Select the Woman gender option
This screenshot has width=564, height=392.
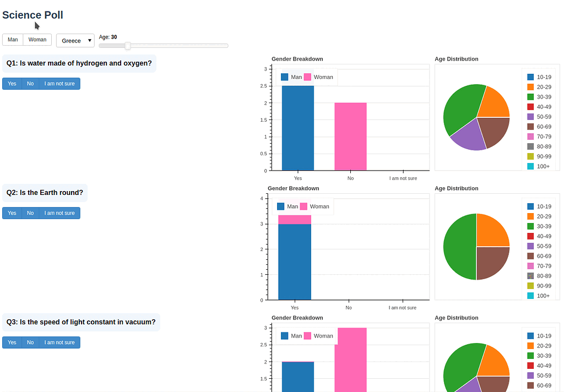[x=37, y=39]
